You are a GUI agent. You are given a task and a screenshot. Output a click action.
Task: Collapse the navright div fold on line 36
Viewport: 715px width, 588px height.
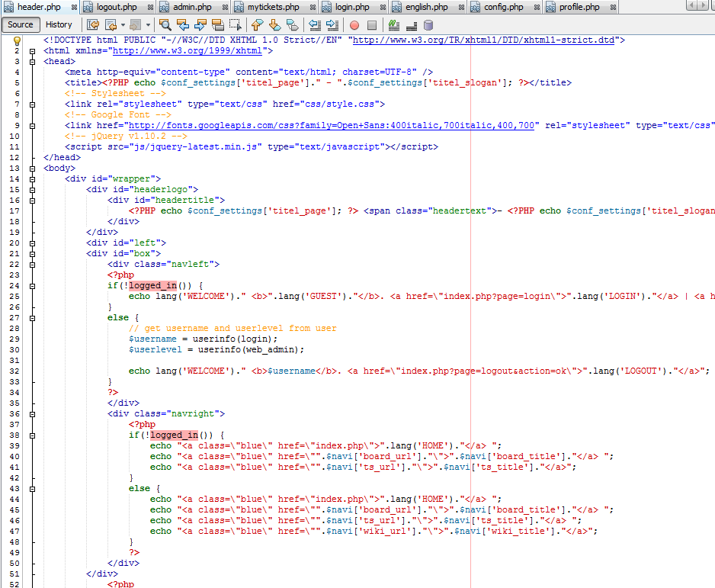32,414
